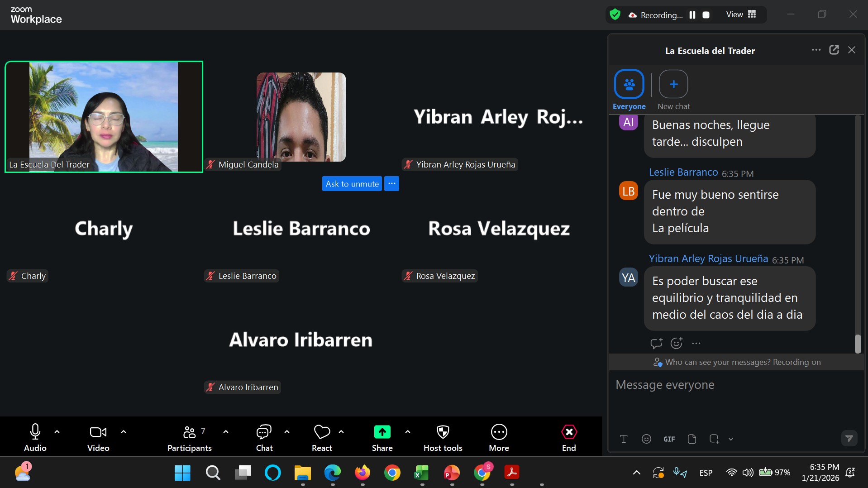Viewport: 868px width, 488px height.
Task: Click Ask to unmute for Miguel Candela
Action: click(352, 184)
